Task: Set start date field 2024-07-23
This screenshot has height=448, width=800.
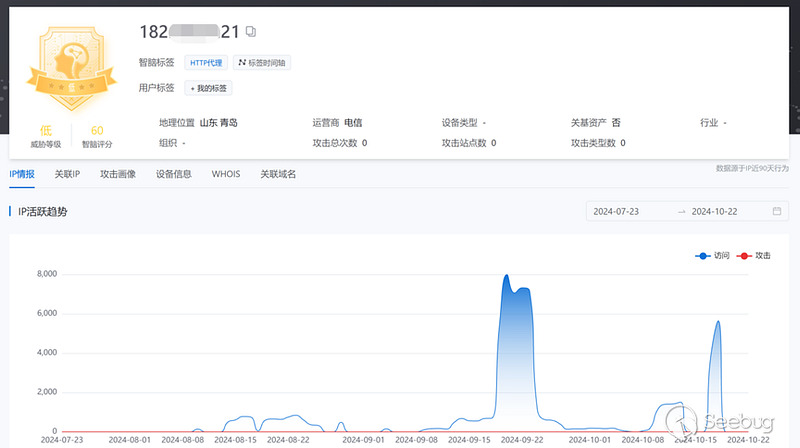Action: [x=616, y=211]
